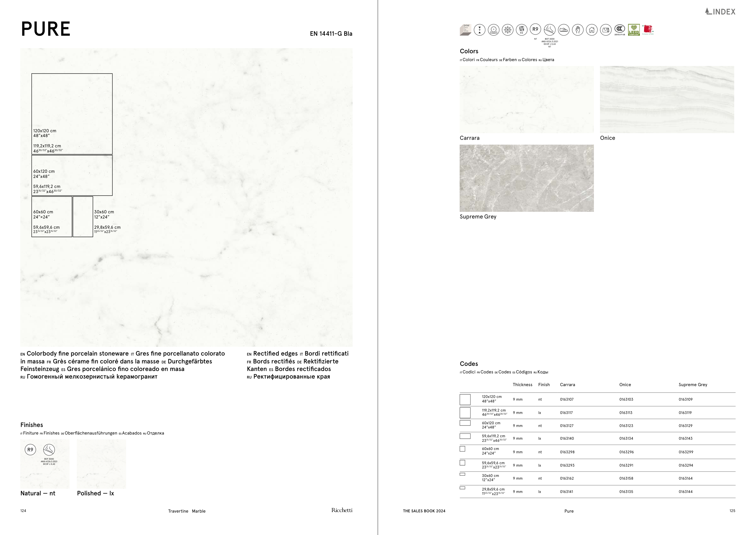This screenshot has width=756, height=535.
Task: Click the Ceramics of Italy logo
Action: pos(648,30)
